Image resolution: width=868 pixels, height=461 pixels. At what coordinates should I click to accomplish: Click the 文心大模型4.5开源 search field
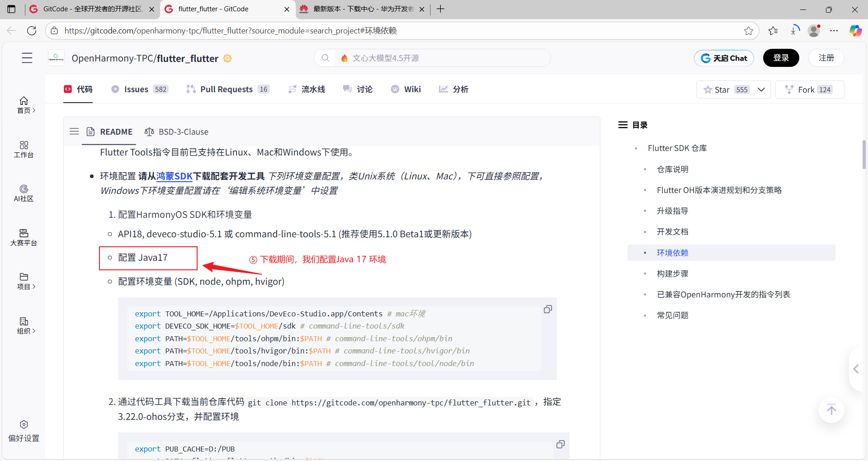432,58
